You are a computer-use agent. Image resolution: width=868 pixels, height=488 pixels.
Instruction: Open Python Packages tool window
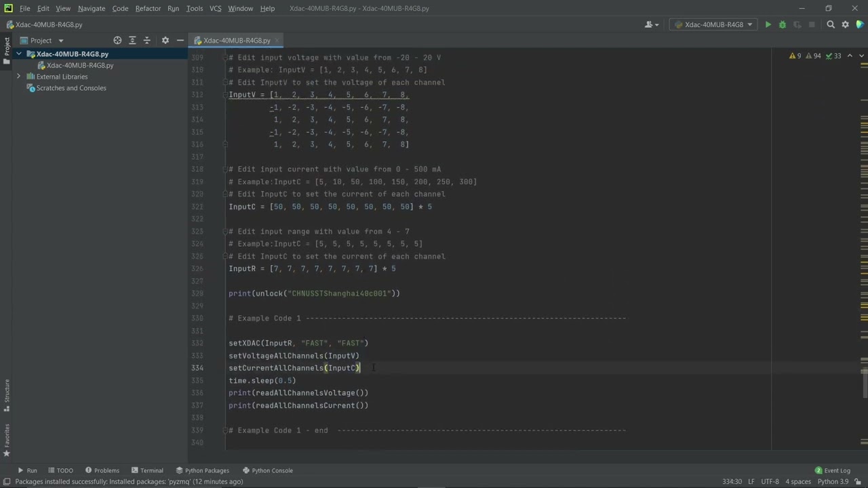(201, 470)
